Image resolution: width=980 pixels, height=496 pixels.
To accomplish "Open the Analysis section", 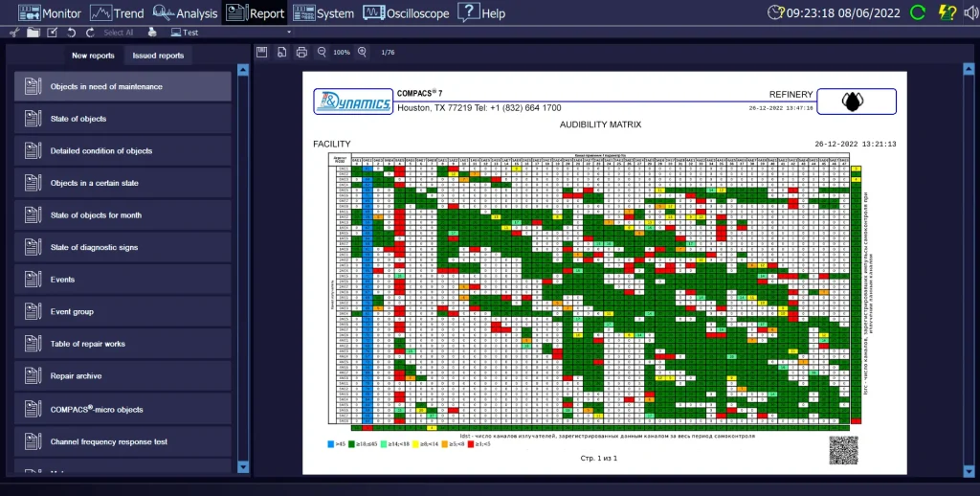I will click(x=185, y=12).
